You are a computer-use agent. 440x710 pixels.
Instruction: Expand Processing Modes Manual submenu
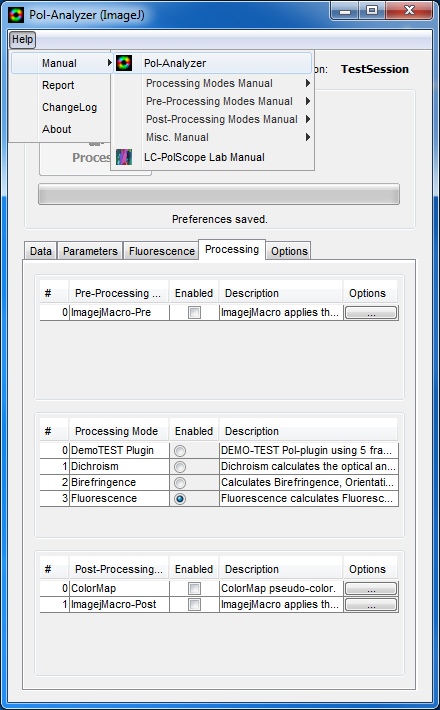pyautogui.click(x=212, y=83)
